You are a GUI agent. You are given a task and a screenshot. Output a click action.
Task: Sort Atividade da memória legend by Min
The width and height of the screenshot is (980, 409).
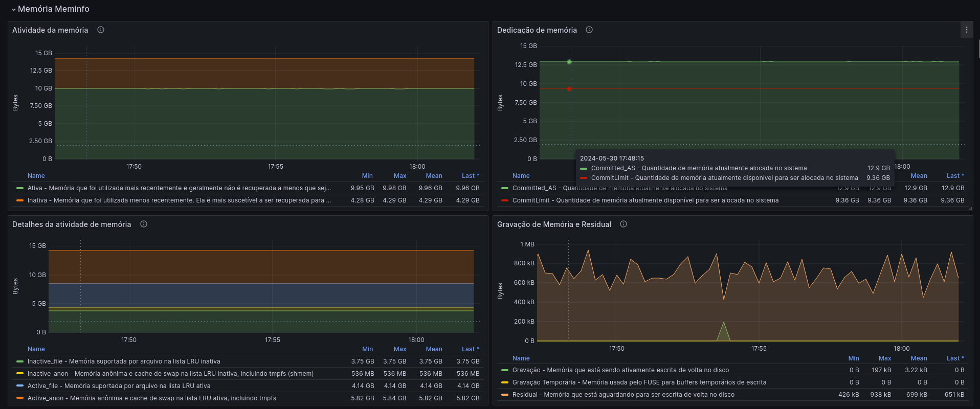[367, 176]
